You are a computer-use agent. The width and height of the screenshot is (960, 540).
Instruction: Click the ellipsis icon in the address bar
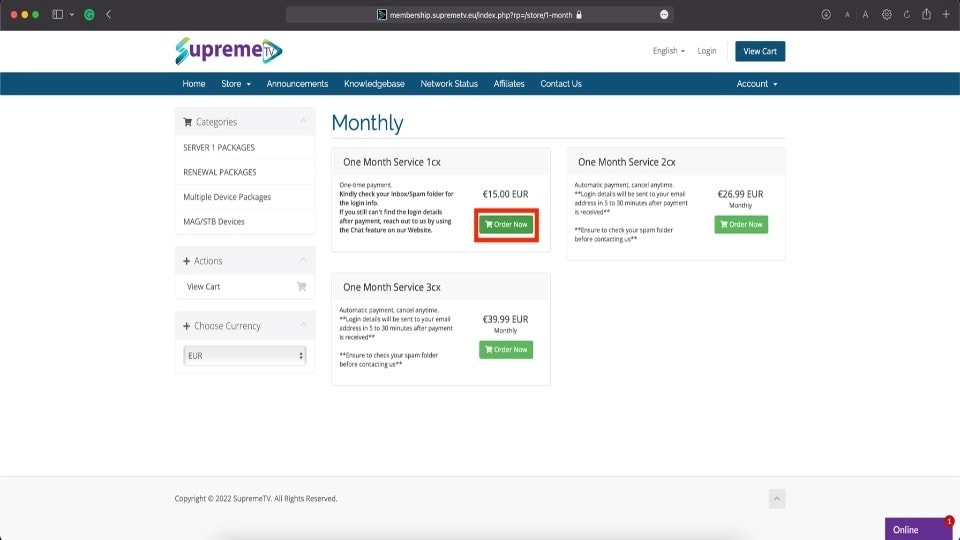664,15
